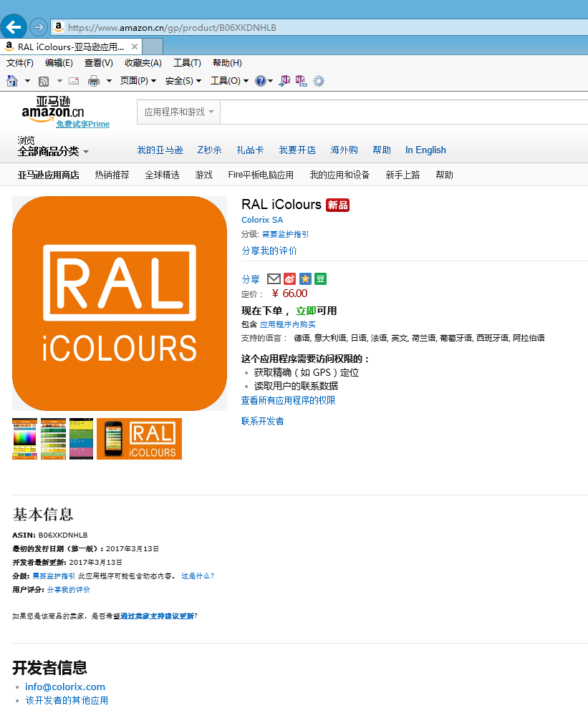
Task: View the color picker screenshot thumbnail
Action: [x=25, y=439]
